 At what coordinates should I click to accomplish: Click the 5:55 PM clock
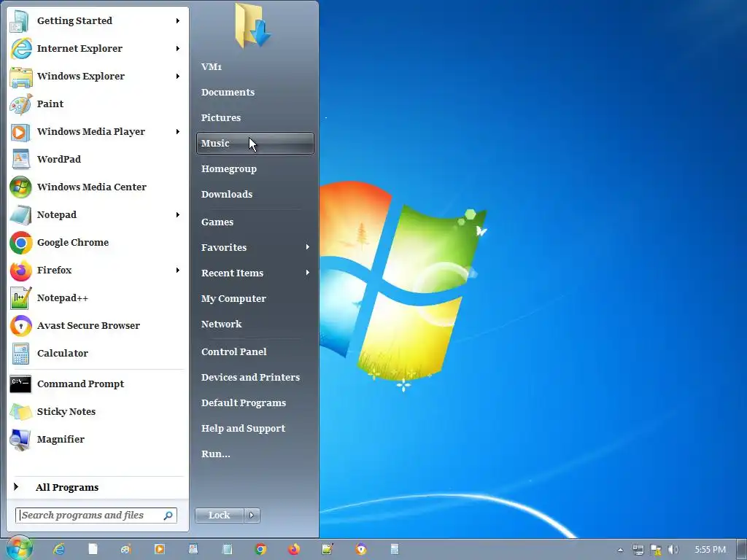710,550
